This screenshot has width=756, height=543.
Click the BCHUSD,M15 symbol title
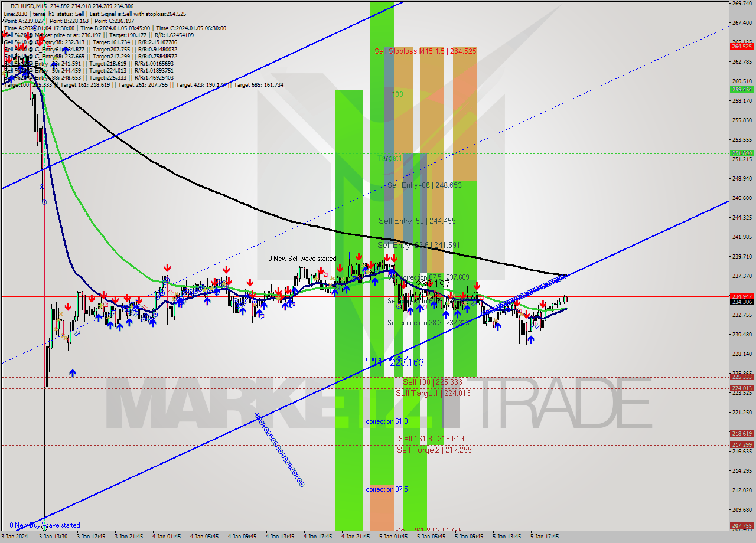[30, 6]
